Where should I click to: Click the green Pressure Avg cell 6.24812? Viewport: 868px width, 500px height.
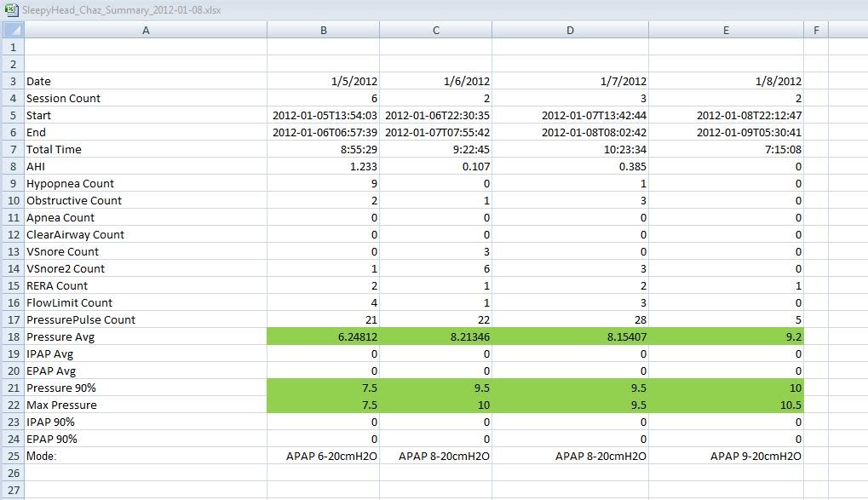pos(323,336)
